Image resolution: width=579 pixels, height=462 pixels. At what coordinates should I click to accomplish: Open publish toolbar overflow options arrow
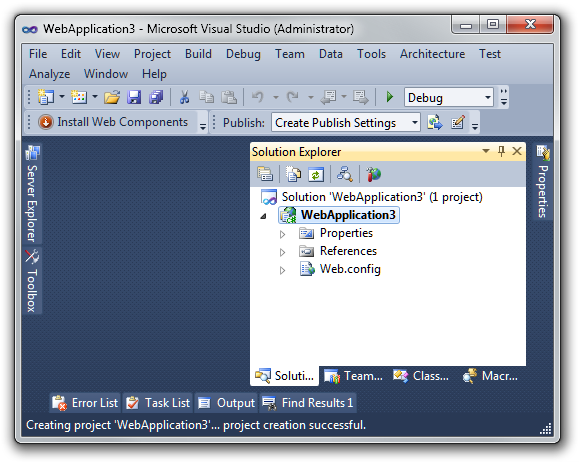(x=475, y=126)
